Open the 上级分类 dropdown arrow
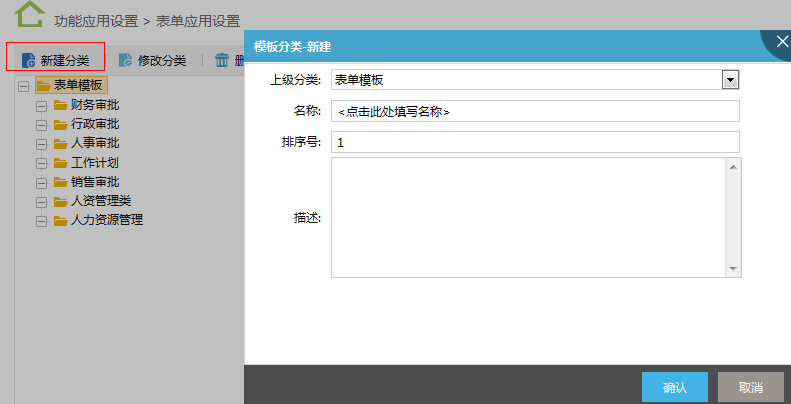This screenshot has width=791, height=404. click(730, 79)
